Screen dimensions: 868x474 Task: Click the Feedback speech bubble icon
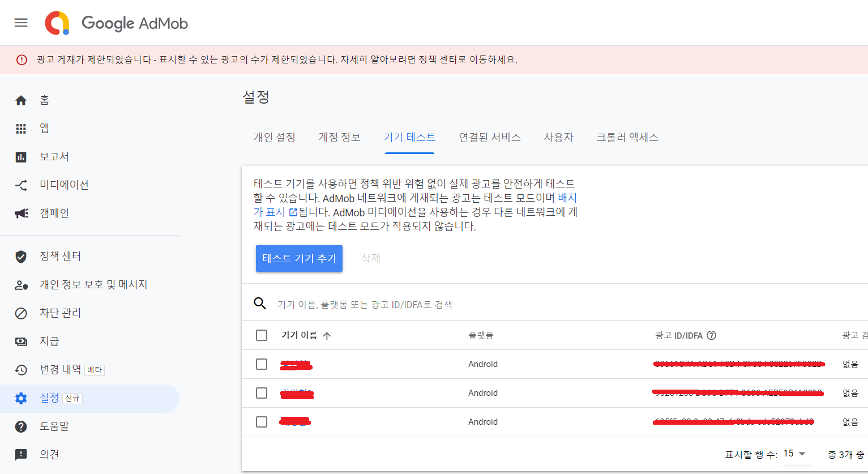tap(21, 455)
